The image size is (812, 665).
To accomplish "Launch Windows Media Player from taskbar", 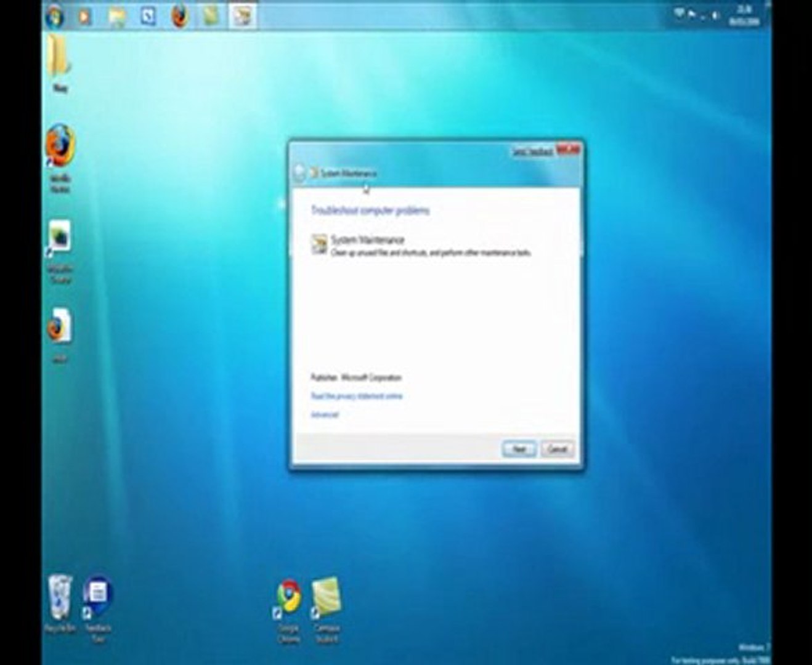I will [x=84, y=17].
